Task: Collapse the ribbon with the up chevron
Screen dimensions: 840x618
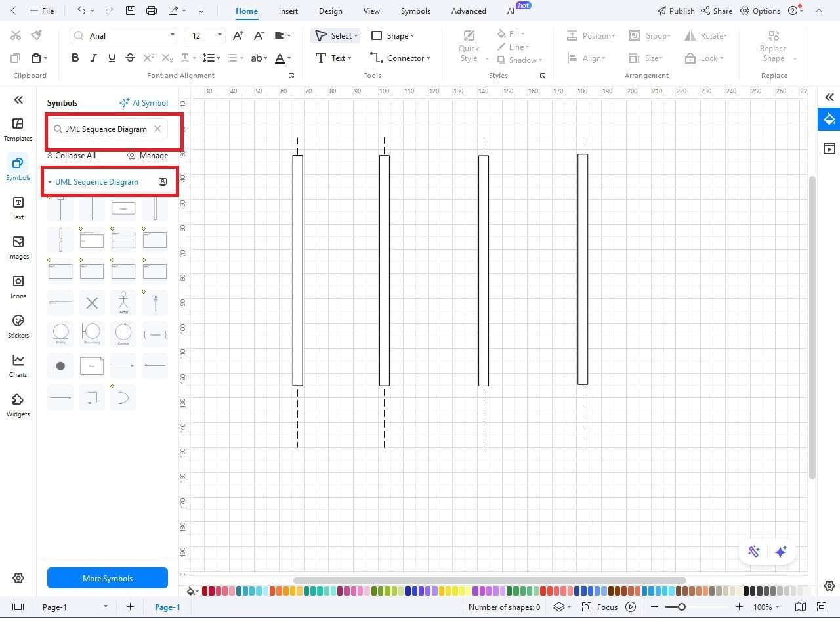Action: (x=818, y=11)
